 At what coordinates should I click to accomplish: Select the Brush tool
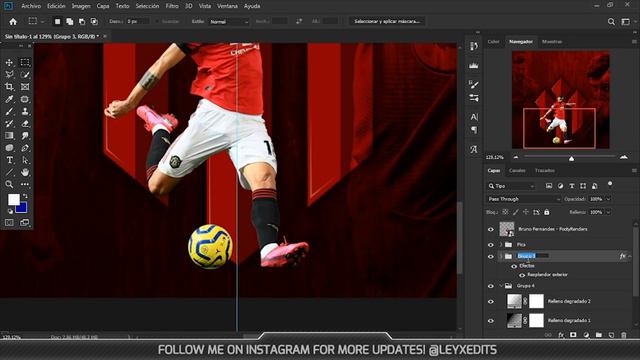[x=9, y=111]
